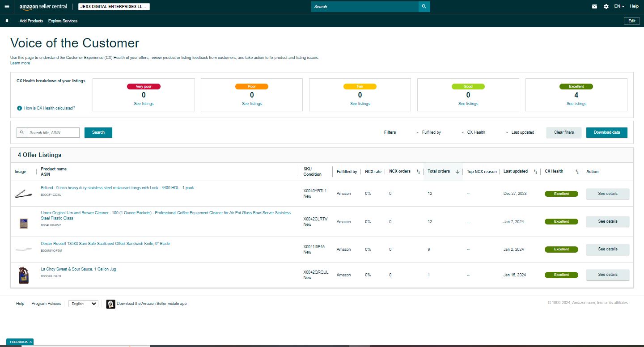Click the Help link in footer
Viewport: 644px width, 347px height.
point(20,304)
